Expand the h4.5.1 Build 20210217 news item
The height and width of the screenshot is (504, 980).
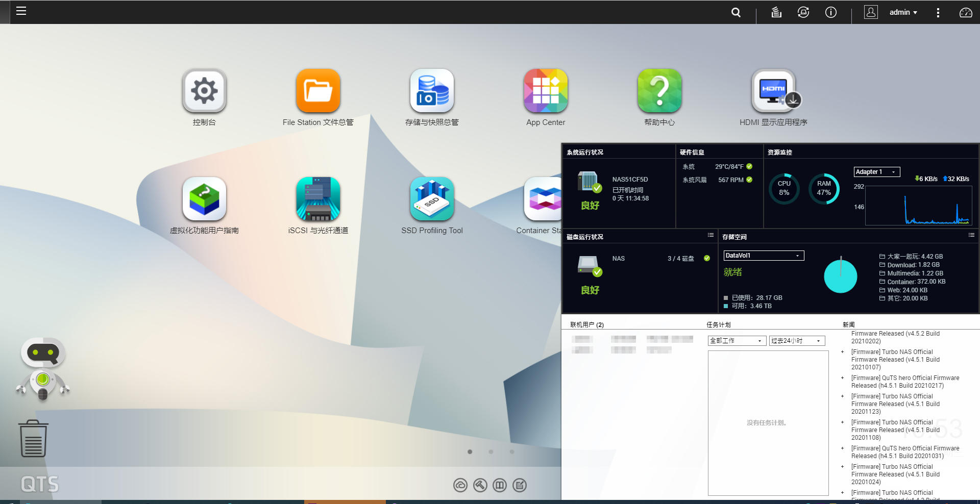click(842, 378)
